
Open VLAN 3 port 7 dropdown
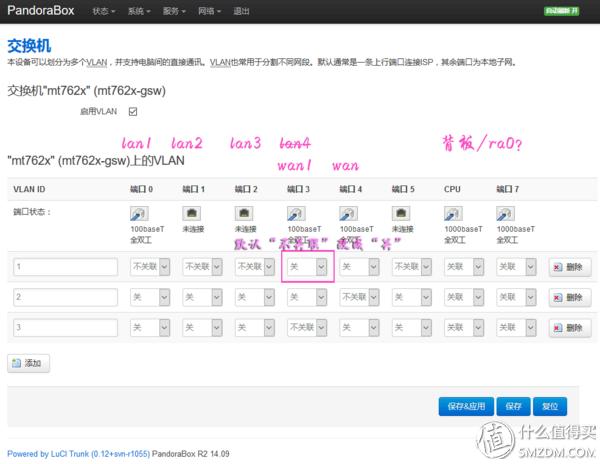516,328
